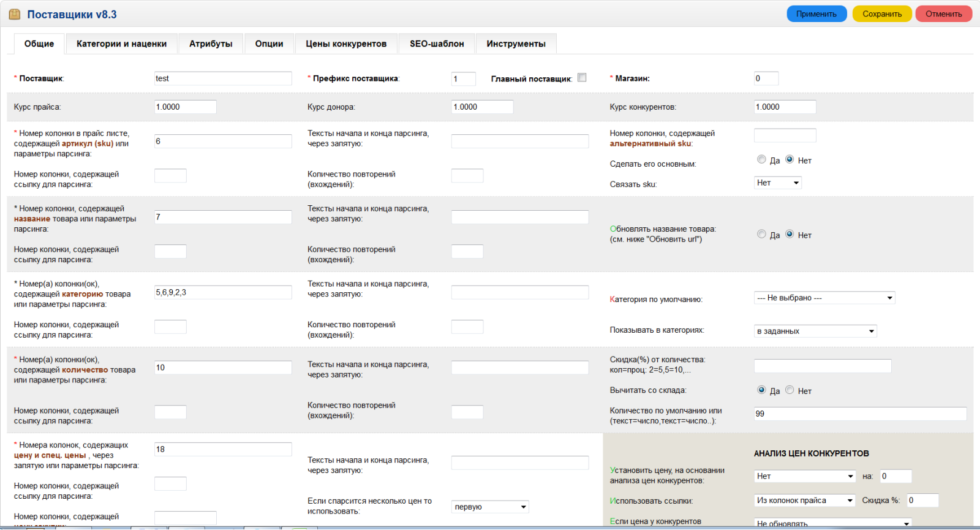Click the Курс прайса field
The image size is (980, 530).
[186, 107]
